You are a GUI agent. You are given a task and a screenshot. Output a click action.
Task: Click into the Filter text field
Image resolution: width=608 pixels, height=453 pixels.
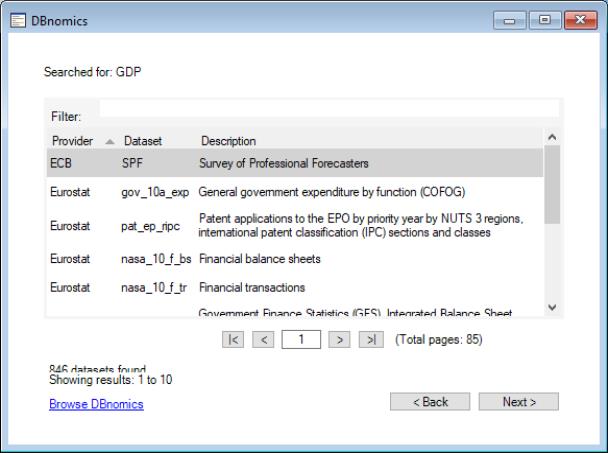(328, 108)
